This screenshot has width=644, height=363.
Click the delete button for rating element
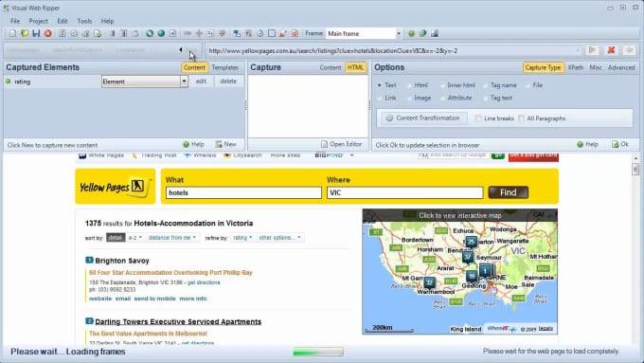[228, 82]
